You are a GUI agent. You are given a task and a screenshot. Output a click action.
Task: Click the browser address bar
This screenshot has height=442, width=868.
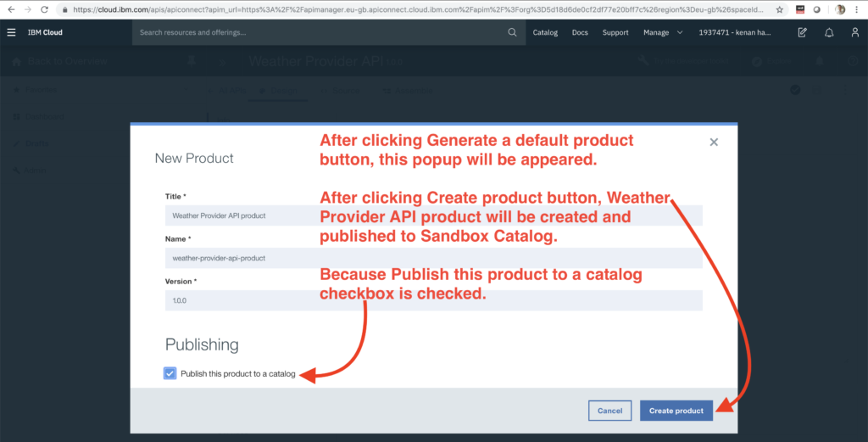[x=418, y=9]
